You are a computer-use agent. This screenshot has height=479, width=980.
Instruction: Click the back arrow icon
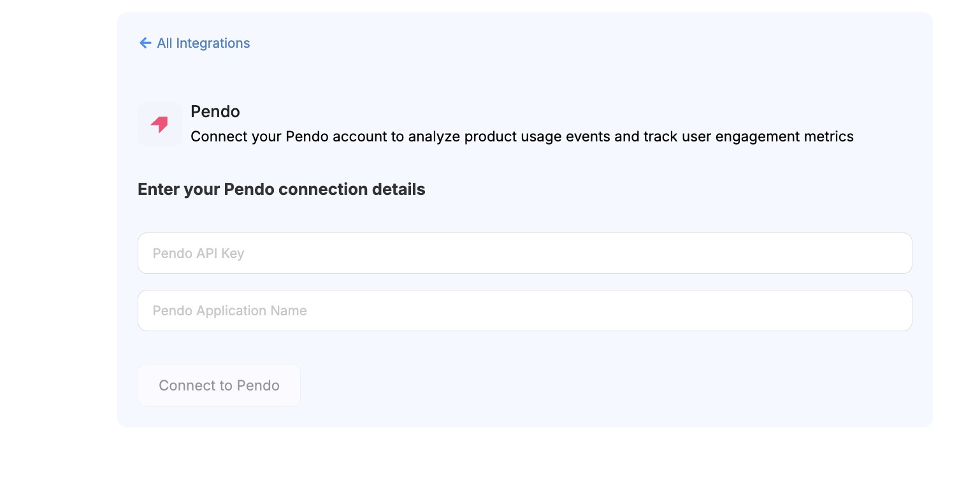[x=145, y=43]
